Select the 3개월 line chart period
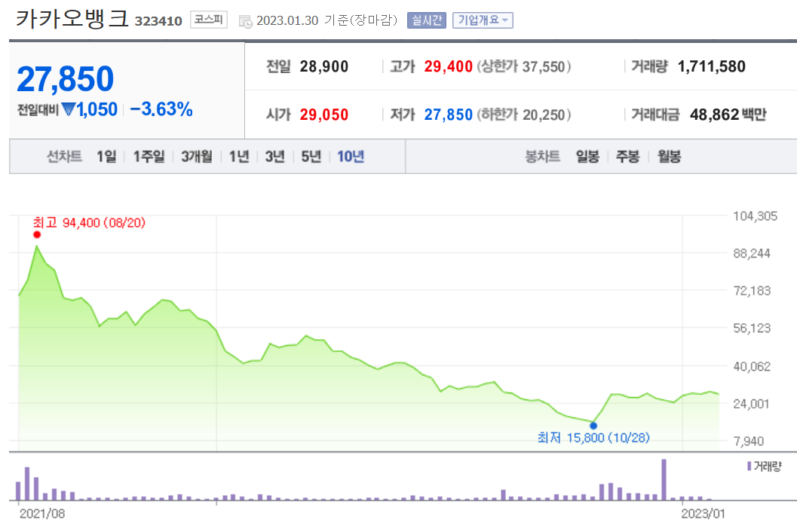797x532 pixels. click(197, 157)
